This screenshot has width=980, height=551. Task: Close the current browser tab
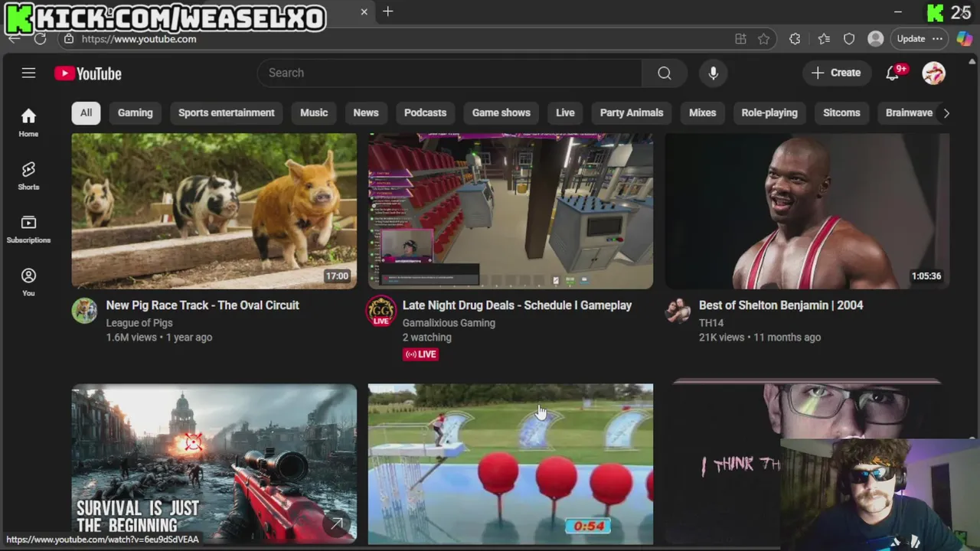pos(364,11)
